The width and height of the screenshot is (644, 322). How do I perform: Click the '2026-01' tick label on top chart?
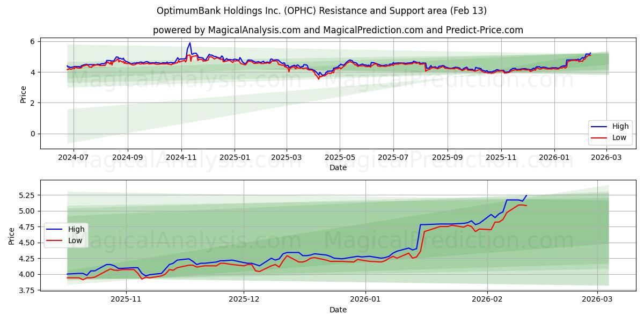[x=554, y=157]
